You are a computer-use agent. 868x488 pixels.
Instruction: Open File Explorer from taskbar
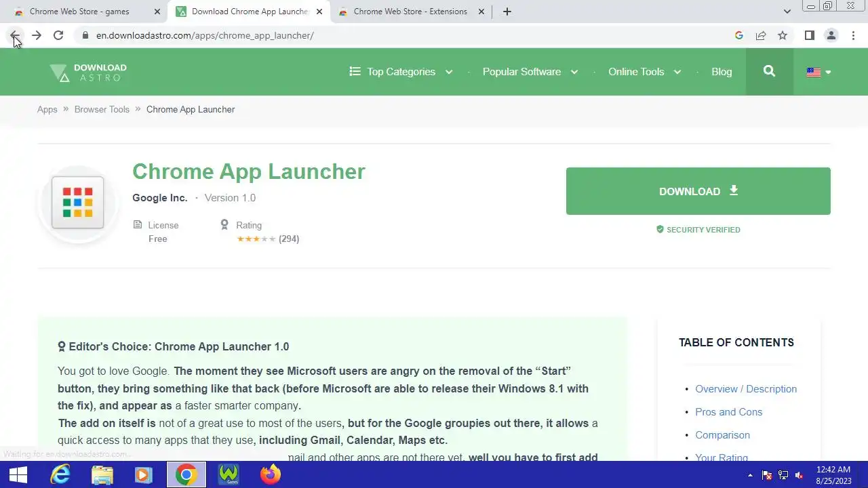click(x=102, y=474)
